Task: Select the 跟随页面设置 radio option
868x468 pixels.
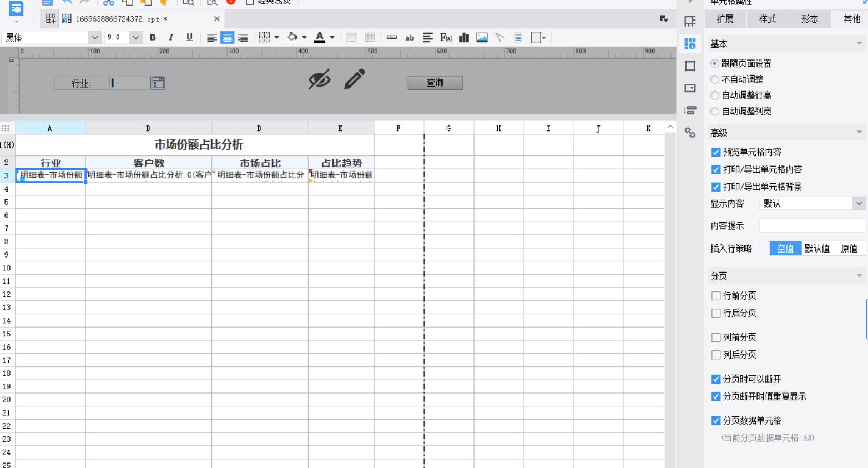Action: tap(715, 63)
